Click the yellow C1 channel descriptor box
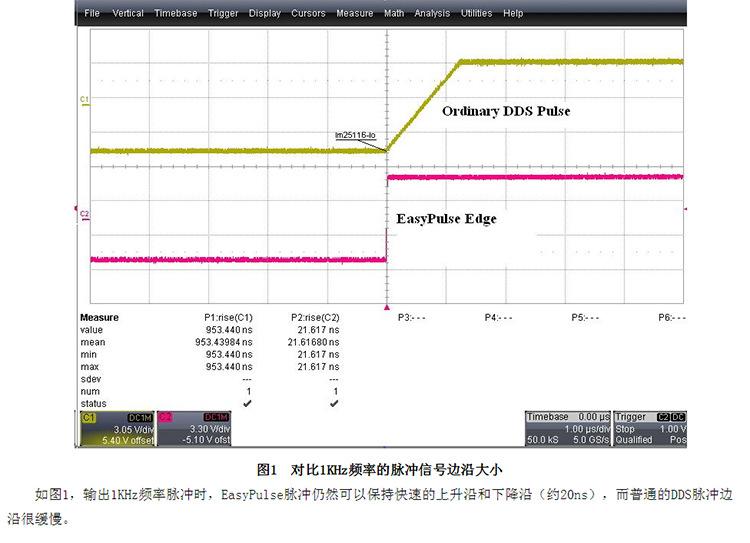This screenshot has height=543, width=750. point(115,428)
